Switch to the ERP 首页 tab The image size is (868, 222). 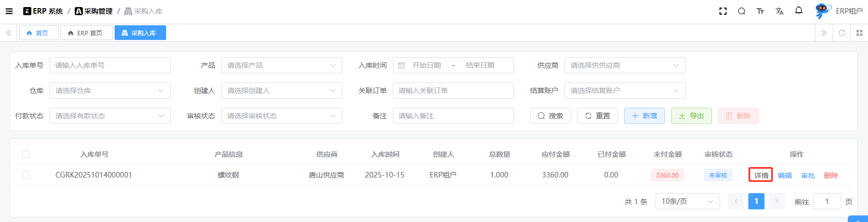86,33
